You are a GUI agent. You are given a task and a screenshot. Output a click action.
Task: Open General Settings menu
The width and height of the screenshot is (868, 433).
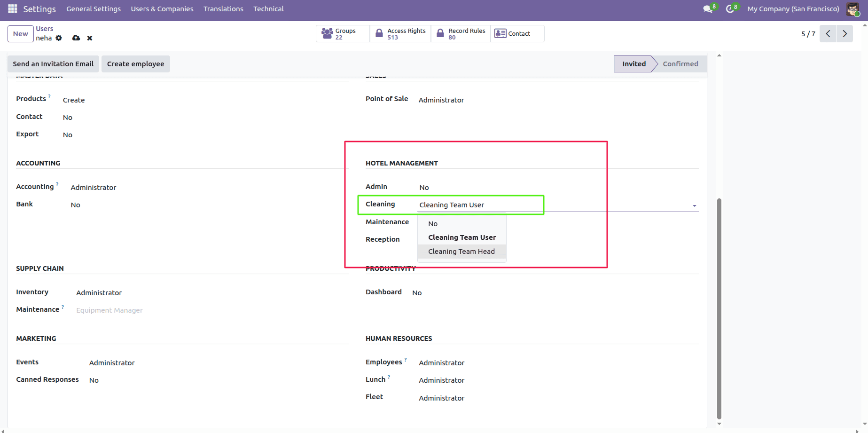point(94,9)
